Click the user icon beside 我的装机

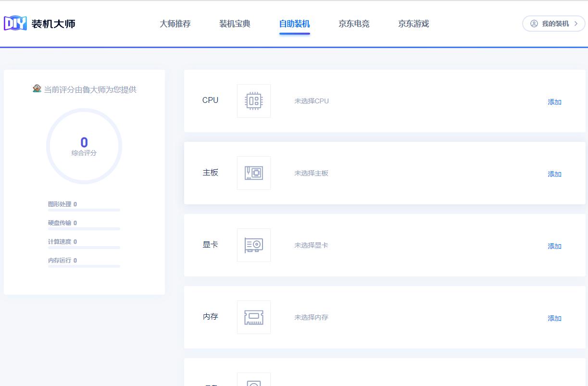pyautogui.click(x=534, y=23)
